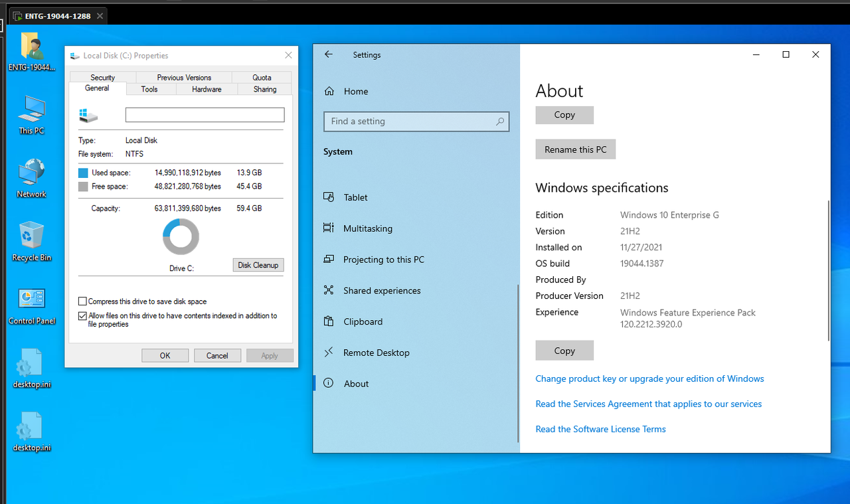Click the upper Copy button under About
850x504 pixels.
[564, 115]
